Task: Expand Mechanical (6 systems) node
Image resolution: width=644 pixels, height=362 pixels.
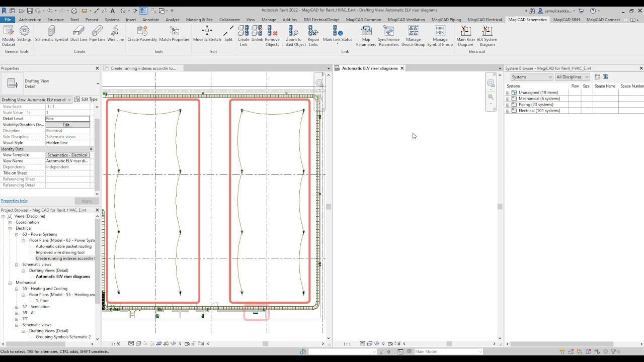Action: pos(508,99)
